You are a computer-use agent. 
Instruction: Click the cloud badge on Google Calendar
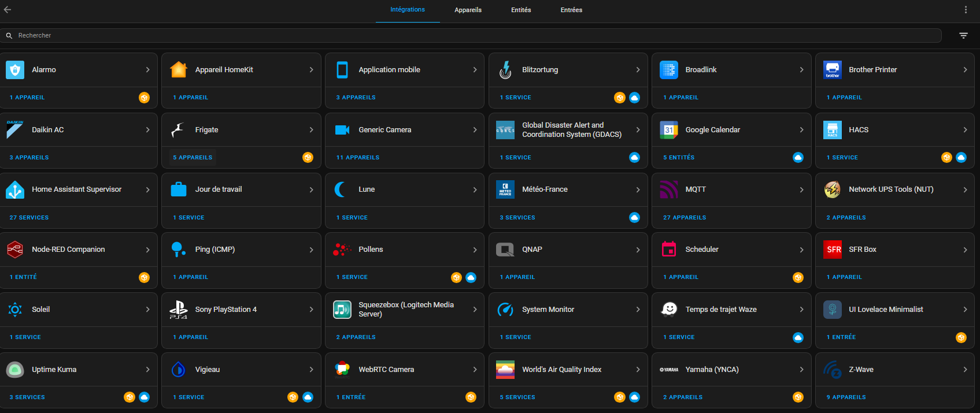(798, 158)
